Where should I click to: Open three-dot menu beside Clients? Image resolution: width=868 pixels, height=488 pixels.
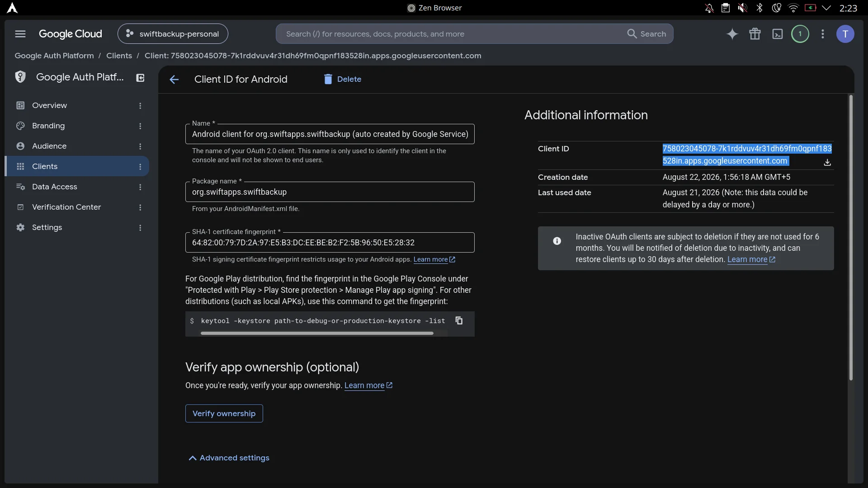pyautogui.click(x=140, y=167)
